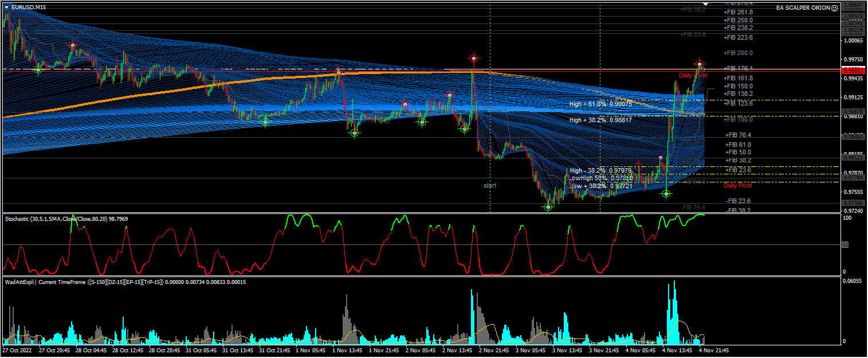
Task: Click the +FIB 161.8 level label
Action: pyautogui.click(x=737, y=78)
